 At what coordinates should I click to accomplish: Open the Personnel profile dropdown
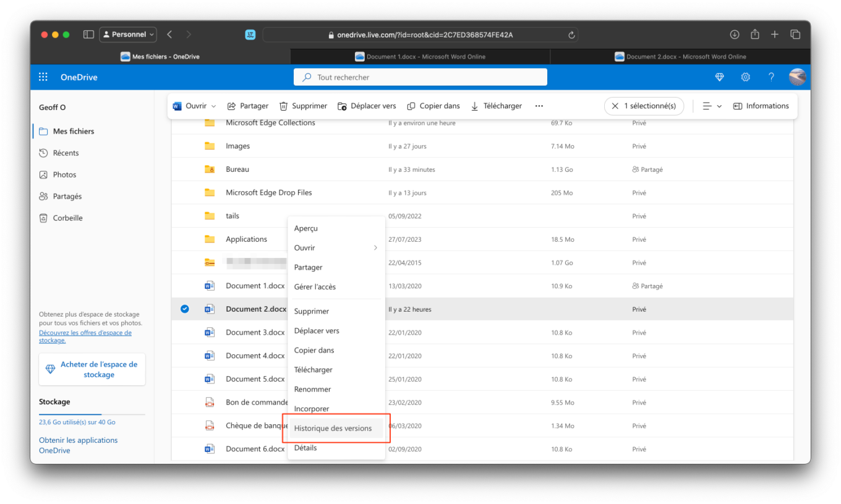click(x=128, y=35)
